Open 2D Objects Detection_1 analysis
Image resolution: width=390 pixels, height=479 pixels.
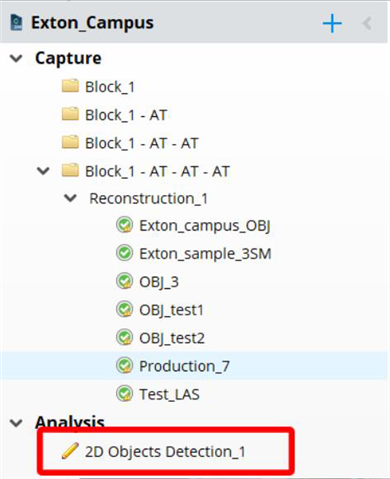(165, 452)
